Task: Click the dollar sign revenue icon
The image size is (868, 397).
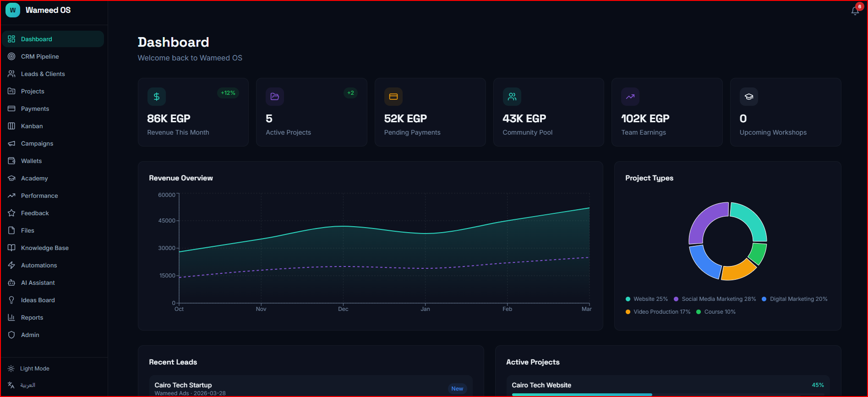Action: (157, 97)
